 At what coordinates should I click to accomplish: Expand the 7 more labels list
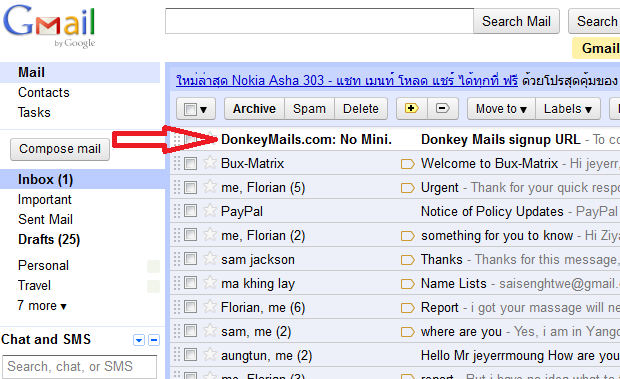pos(42,305)
